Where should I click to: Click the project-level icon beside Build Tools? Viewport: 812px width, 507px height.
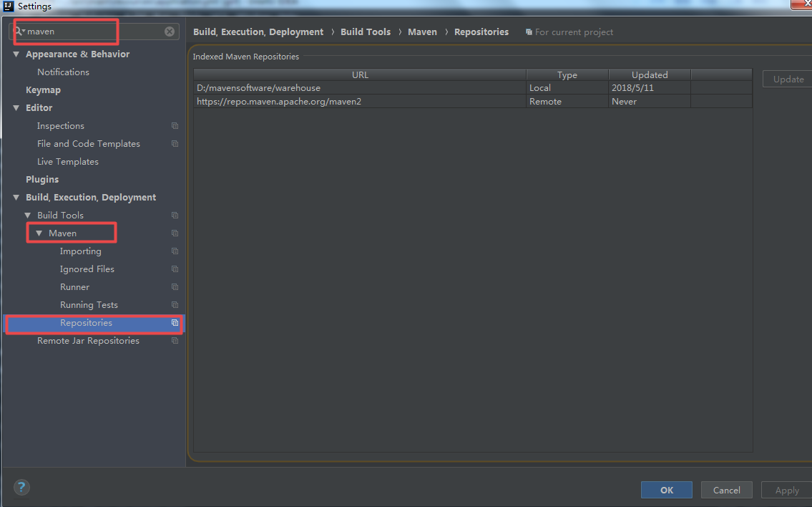point(175,215)
